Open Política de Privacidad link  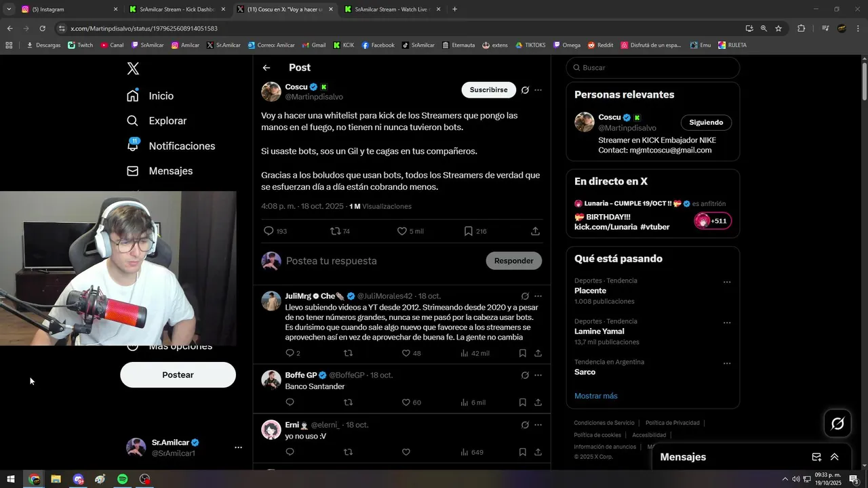pyautogui.click(x=673, y=423)
